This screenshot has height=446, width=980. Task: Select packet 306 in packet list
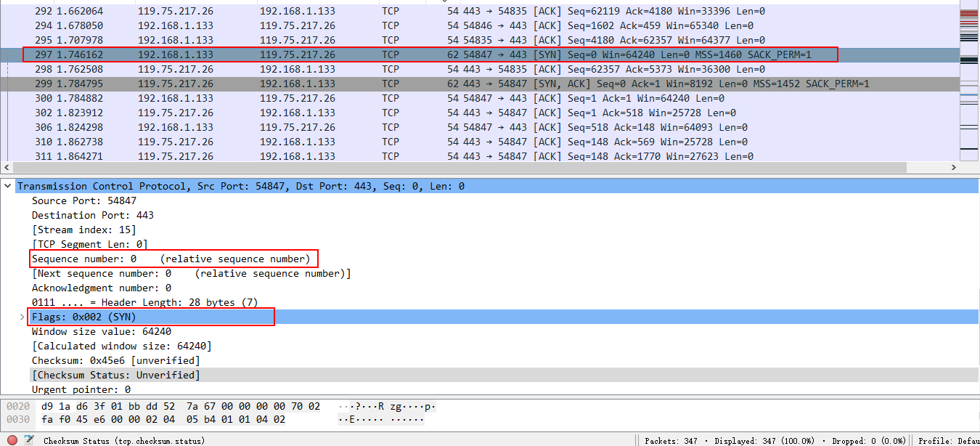479,127
